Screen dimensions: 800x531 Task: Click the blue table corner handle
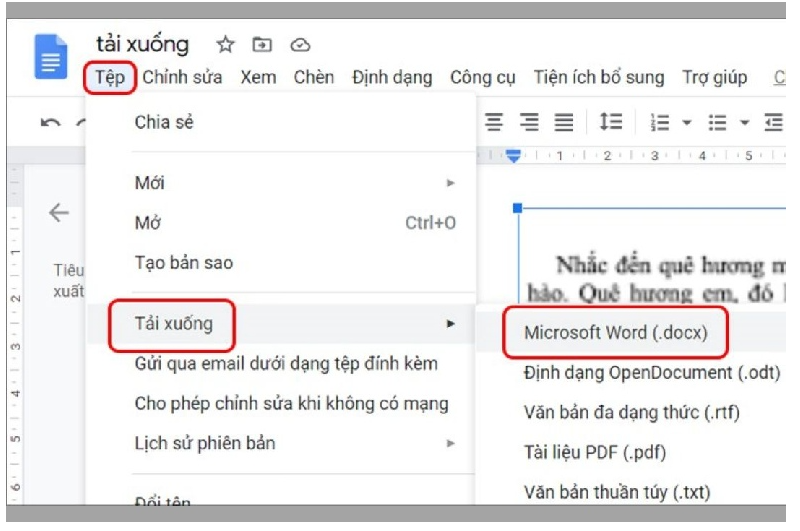pos(517,208)
